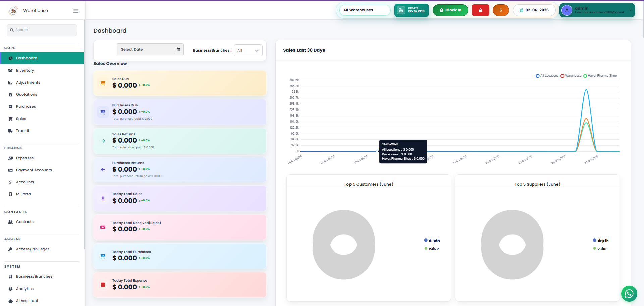Click the "Total sale return paid: $ 0.000" text

133,147
